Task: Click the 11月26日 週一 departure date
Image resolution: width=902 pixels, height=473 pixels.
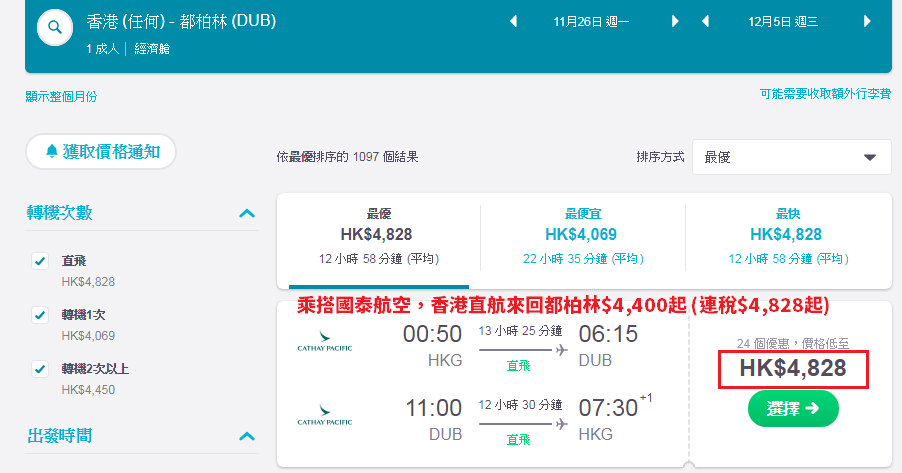Action: click(591, 22)
